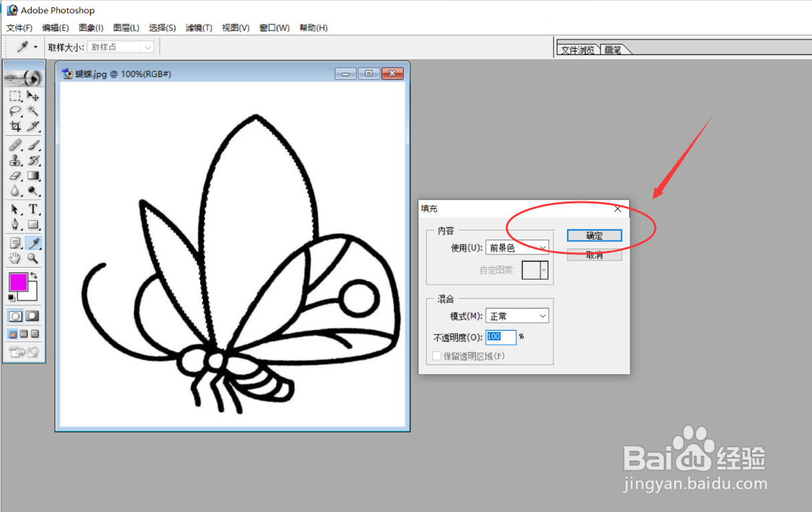Minimize the 蝴蝶.jpg document window
Image resolution: width=812 pixels, height=512 pixels.
click(345, 74)
